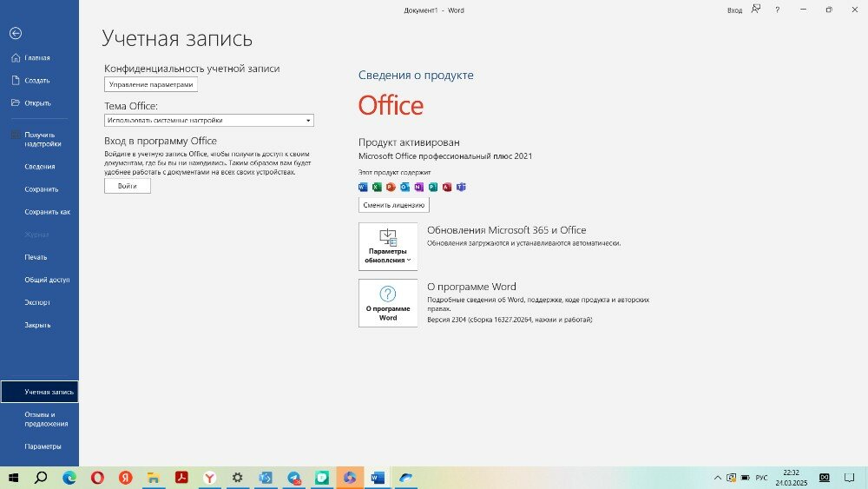The image size is (868, 489).
Task: Click the back arrow in the backstage sidebar
Action: click(16, 34)
